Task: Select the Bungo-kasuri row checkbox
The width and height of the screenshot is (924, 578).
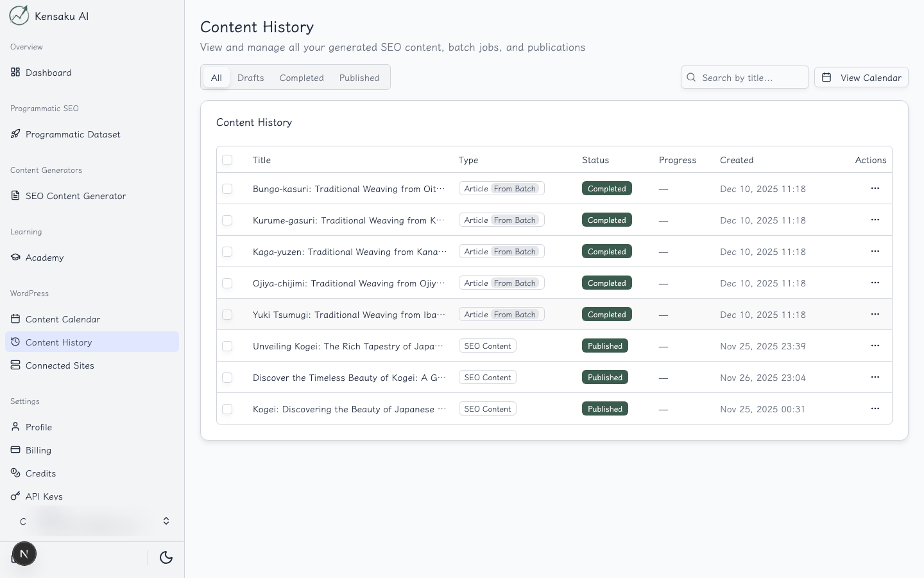Action: pos(227,189)
